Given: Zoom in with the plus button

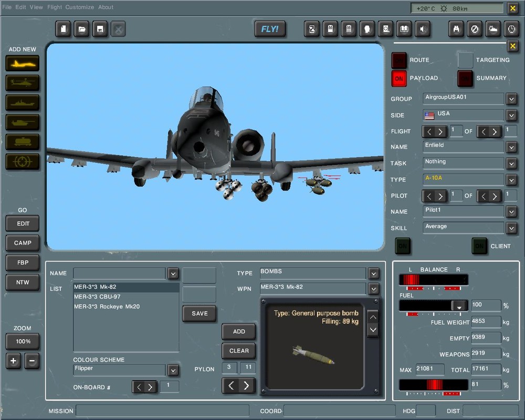Looking at the screenshot, I should (x=14, y=361).
